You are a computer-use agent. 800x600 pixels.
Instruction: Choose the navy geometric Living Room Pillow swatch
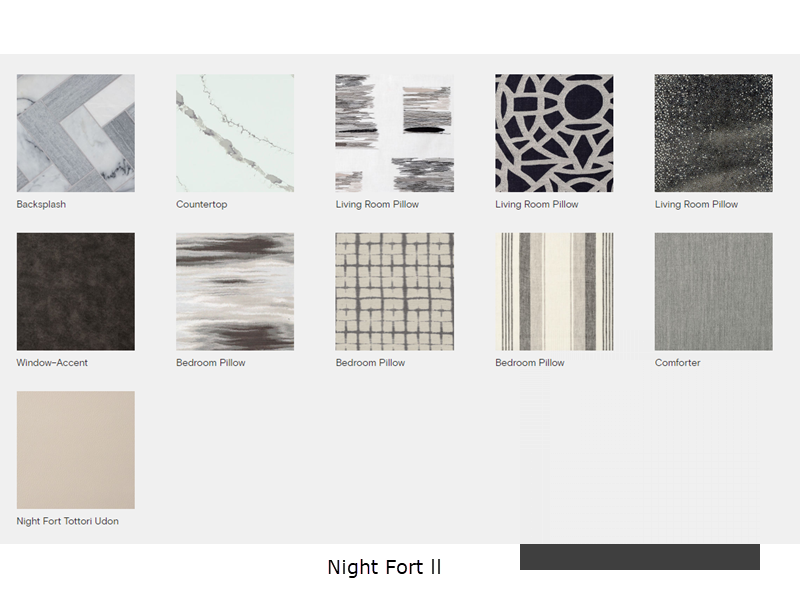pyautogui.click(x=554, y=133)
